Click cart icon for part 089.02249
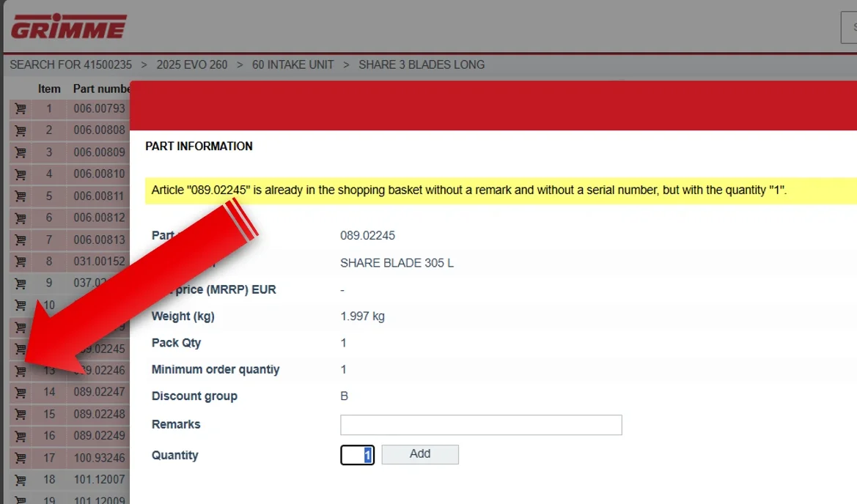The image size is (857, 504). [x=21, y=436]
